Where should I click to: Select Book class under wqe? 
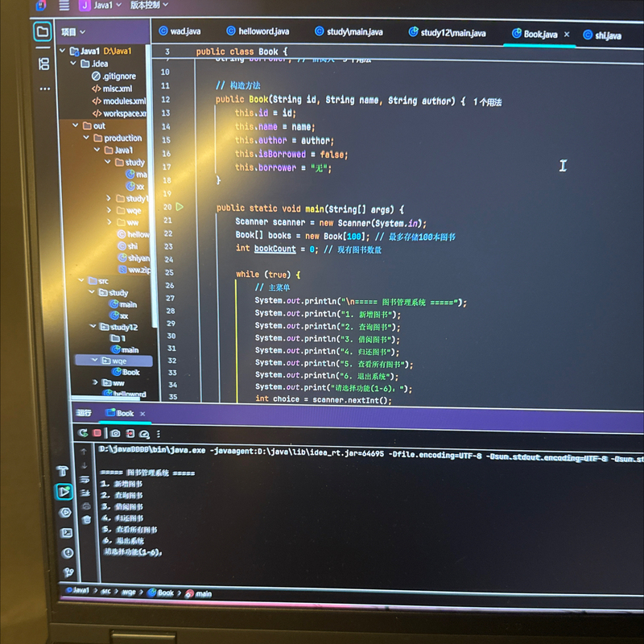(x=126, y=372)
